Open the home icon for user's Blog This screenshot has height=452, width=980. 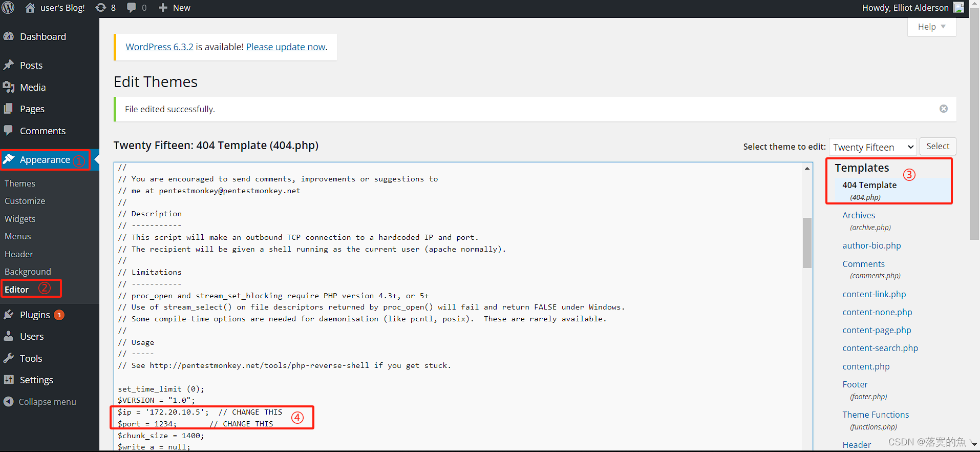pos(30,8)
